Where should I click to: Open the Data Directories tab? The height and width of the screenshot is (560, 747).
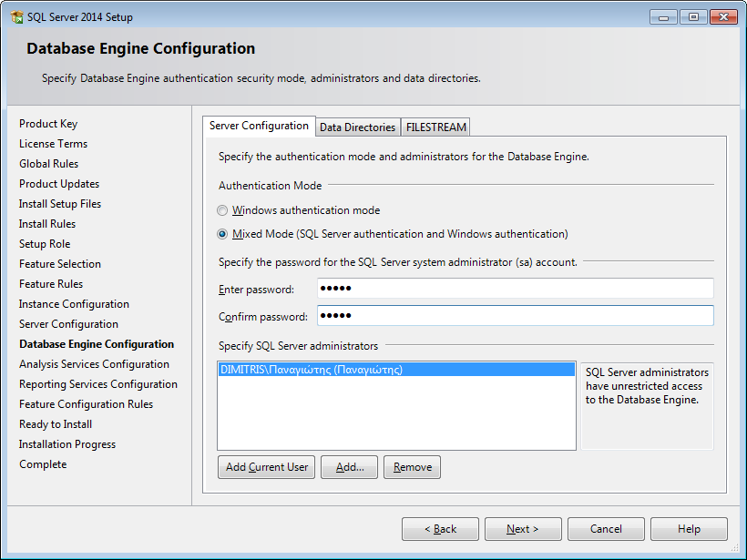coord(357,127)
